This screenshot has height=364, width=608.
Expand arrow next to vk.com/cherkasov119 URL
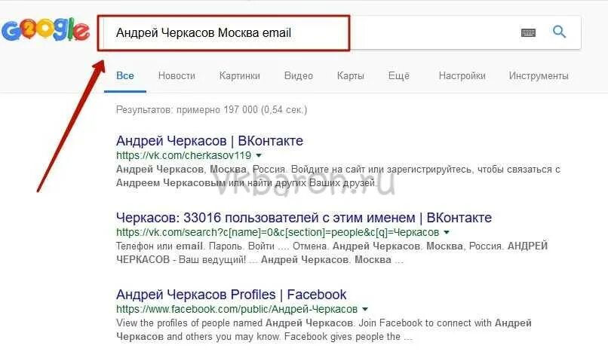259,155
